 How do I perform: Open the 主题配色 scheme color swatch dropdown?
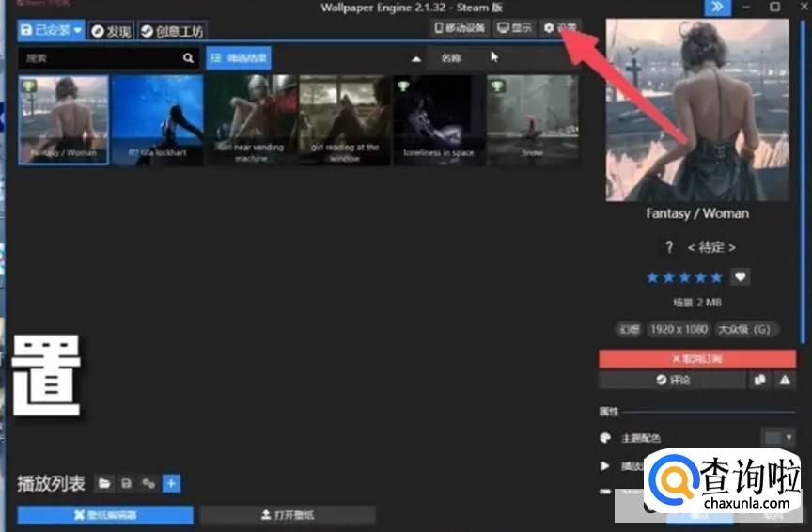click(778, 438)
